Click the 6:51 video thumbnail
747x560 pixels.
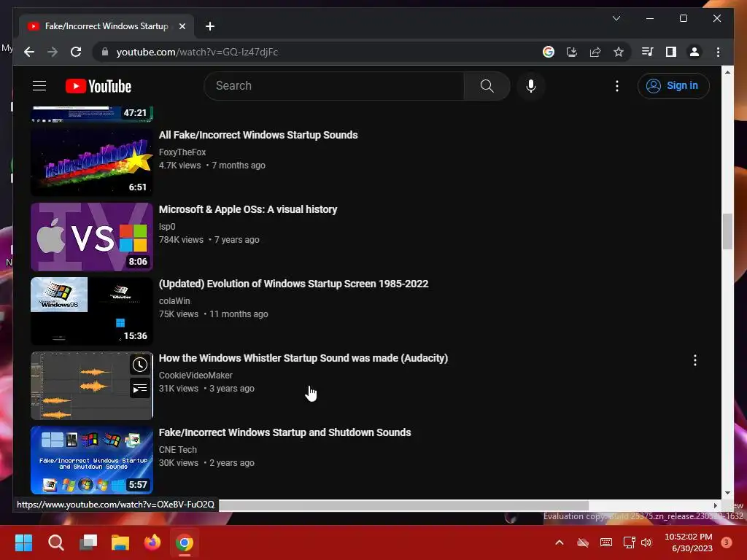pyautogui.click(x=92, y=163)
